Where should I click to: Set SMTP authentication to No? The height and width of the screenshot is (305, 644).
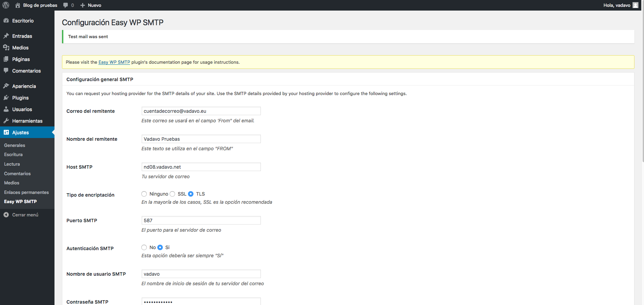(x=144, y=247)
